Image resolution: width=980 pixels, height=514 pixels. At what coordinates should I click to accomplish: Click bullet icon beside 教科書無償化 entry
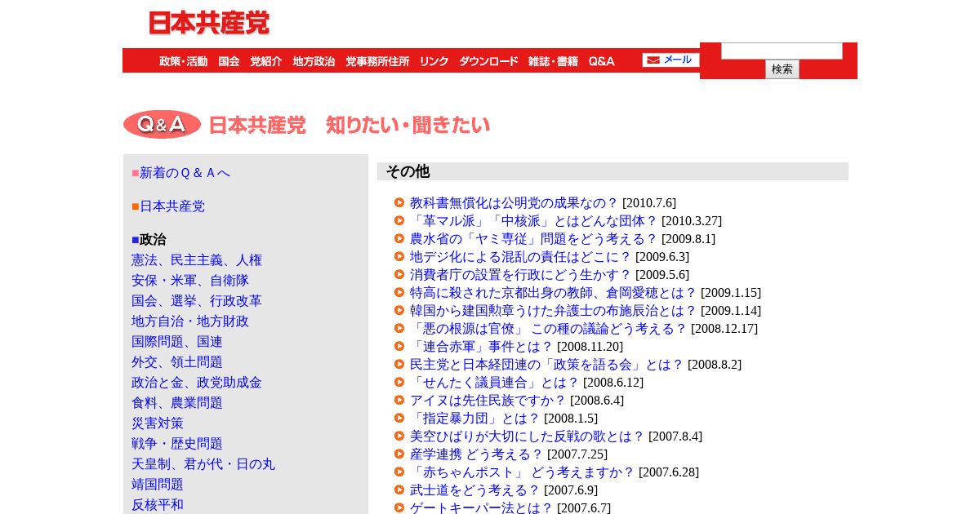point(399,202)
